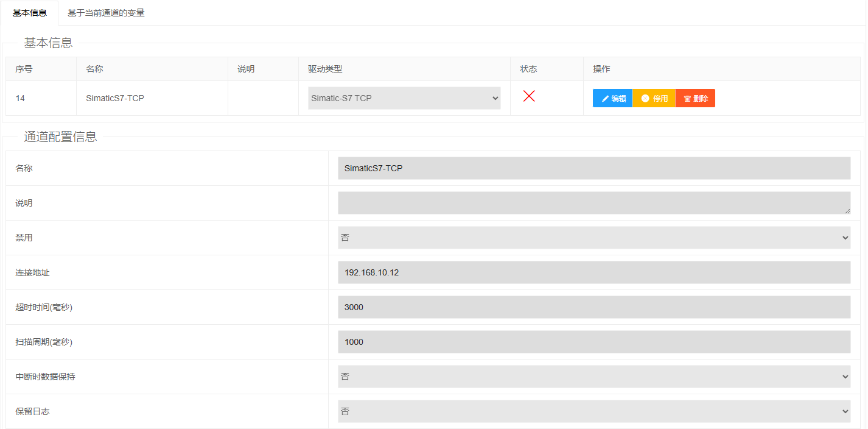Open the 基于当前通道的变量 tab
Screen dimensions: 868x429
[106, 13]
